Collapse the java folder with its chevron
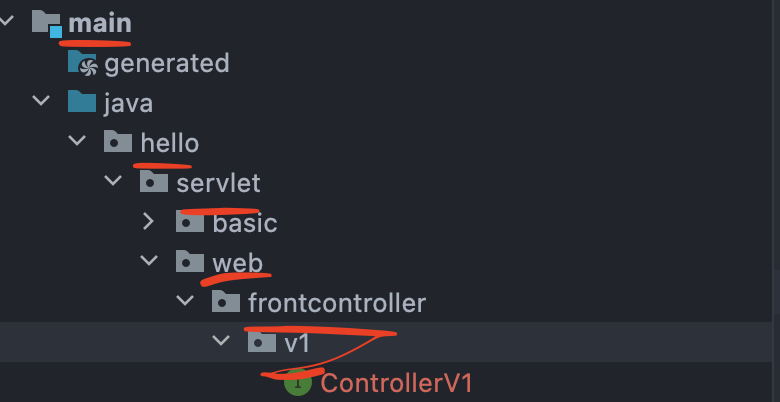This screenshot has height=402, width=780. 41,101
